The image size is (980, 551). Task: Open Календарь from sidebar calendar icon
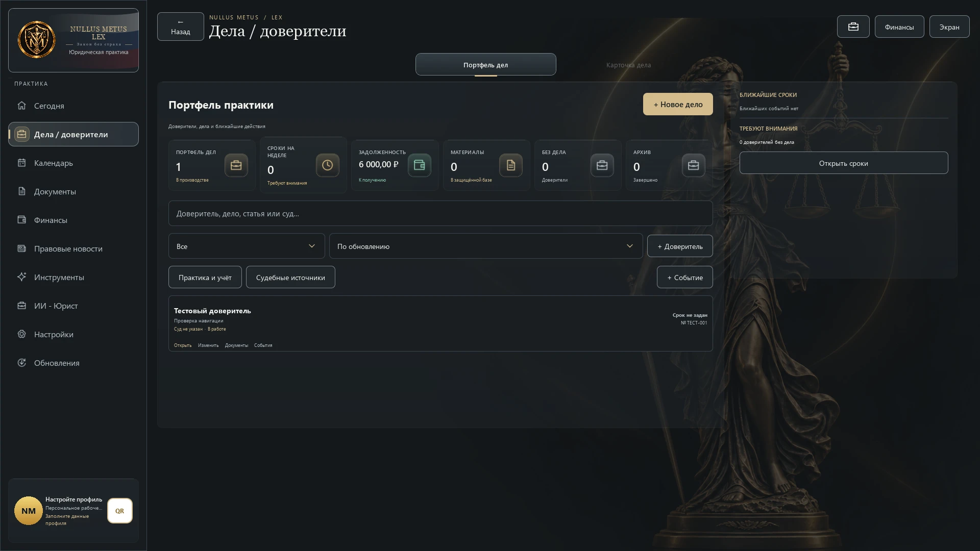21,163
